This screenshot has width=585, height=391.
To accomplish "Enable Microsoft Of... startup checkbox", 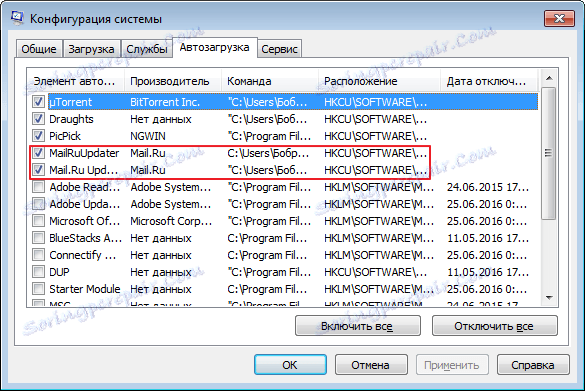I will (x=38, y=221).
